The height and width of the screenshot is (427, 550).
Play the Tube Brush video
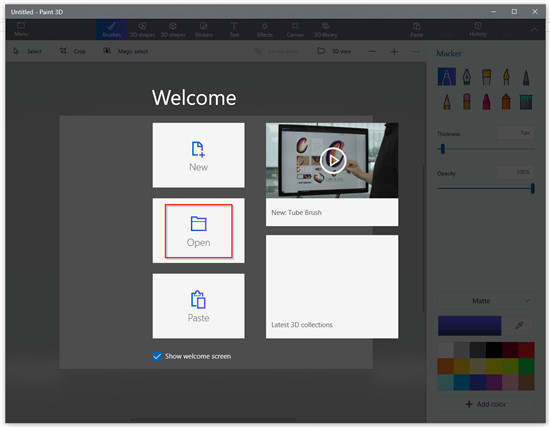(x=333, y=160)
